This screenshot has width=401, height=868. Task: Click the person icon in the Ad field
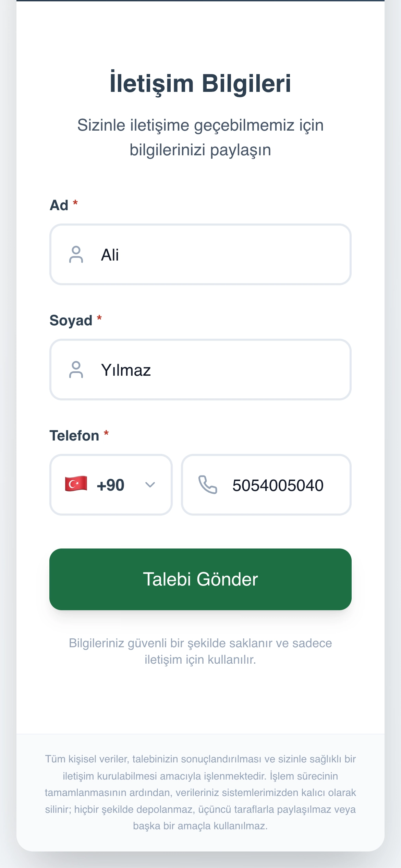(x=76, y=254)
